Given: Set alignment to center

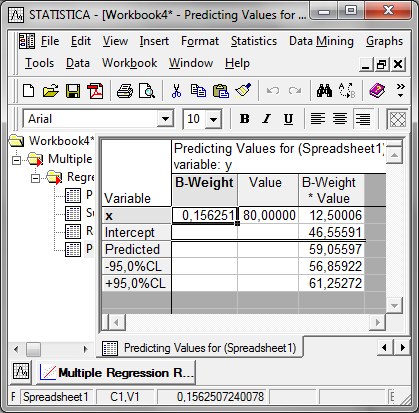Looking at the screenshot, I should pyautogui.click(x=340, y=119).
